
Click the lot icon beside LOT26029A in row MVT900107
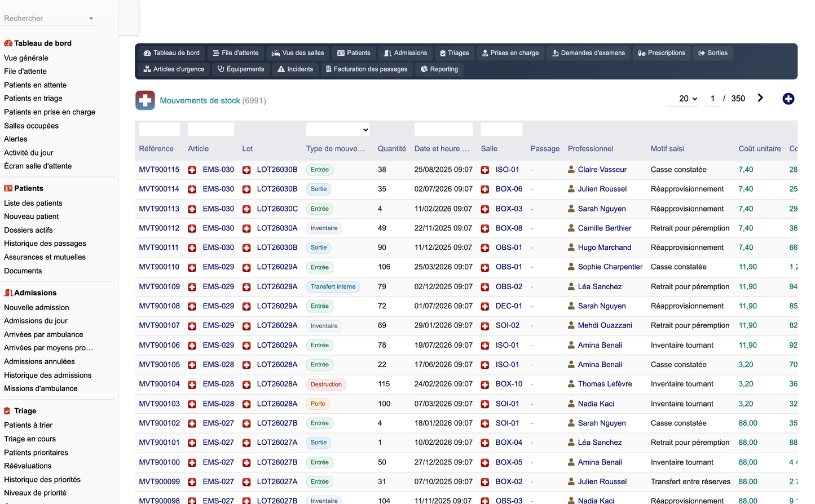coord(246,326)
